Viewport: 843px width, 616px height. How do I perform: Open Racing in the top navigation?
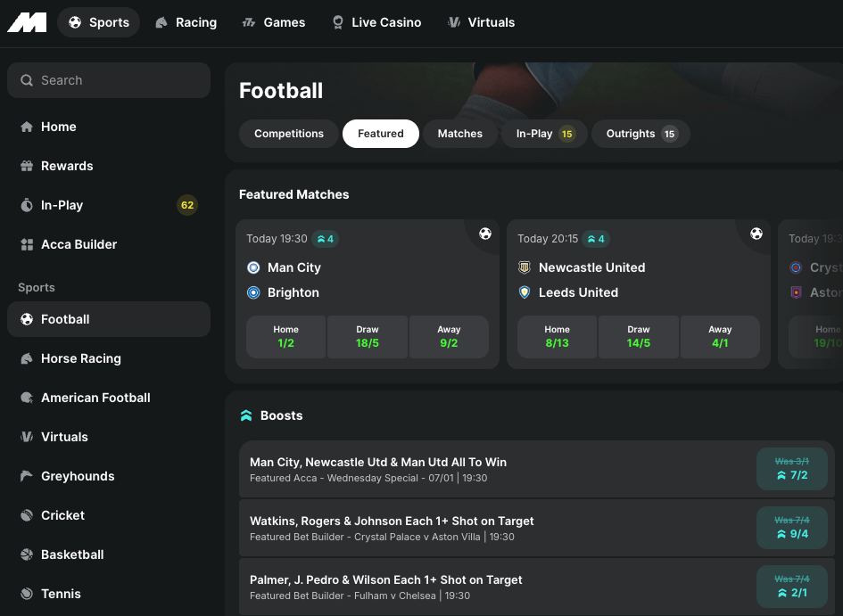186,22
